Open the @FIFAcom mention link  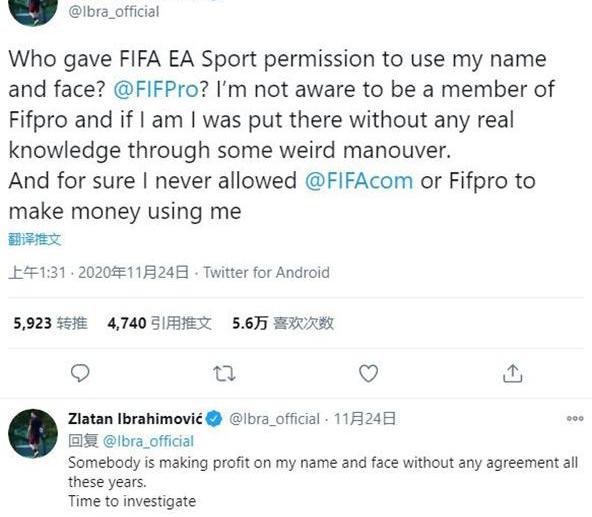[x=359, y=181]
